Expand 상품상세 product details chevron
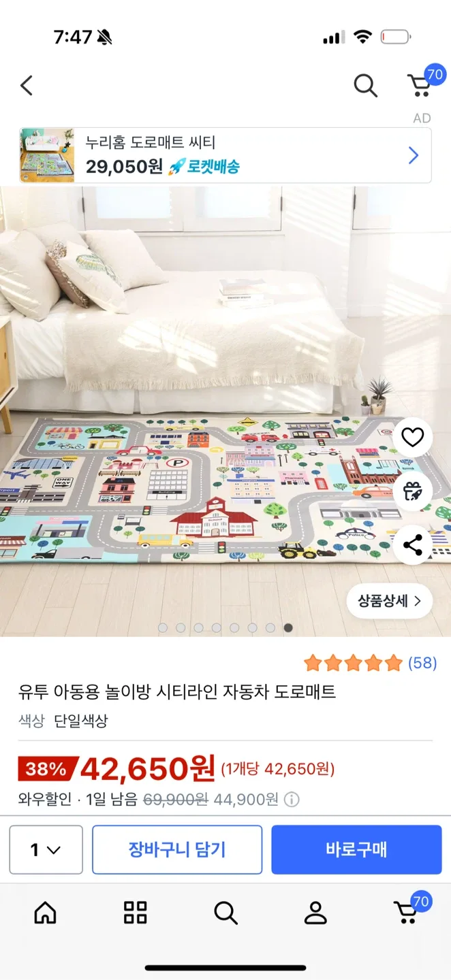 (x=390, y=601)
